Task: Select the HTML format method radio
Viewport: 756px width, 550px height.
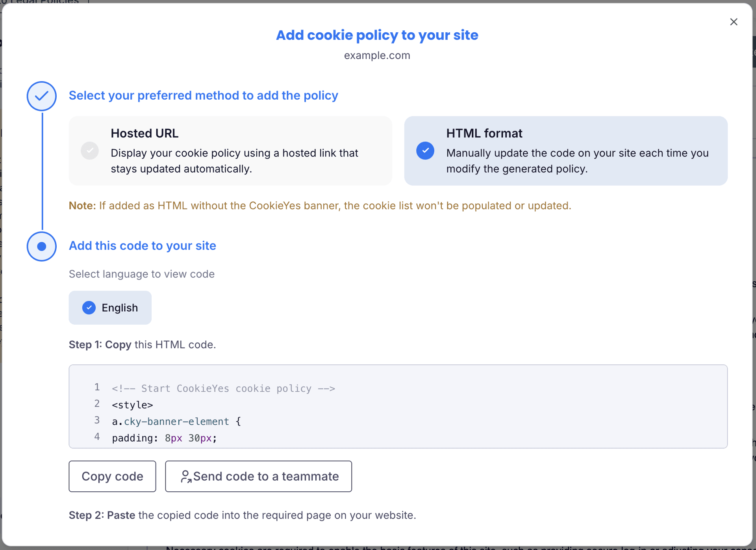Action: point(425,151)
